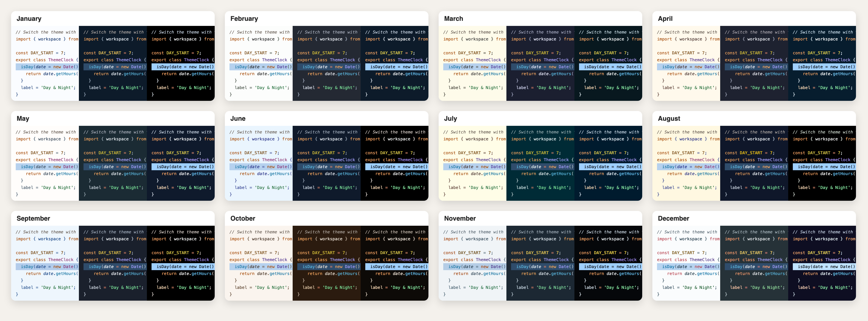
Task: Pick June's pale blue light preview
Action: click(259, 163)
